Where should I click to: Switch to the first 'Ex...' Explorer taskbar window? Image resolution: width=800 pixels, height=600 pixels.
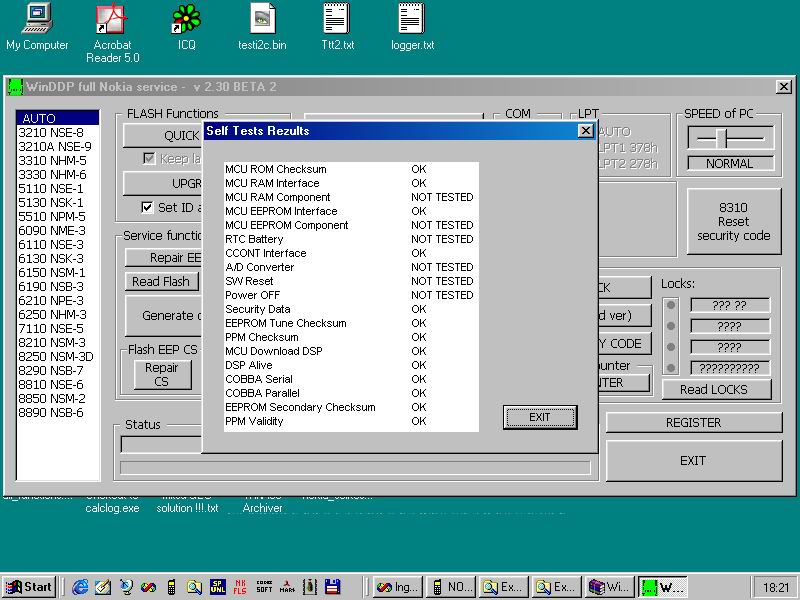[x=503, y=587]
